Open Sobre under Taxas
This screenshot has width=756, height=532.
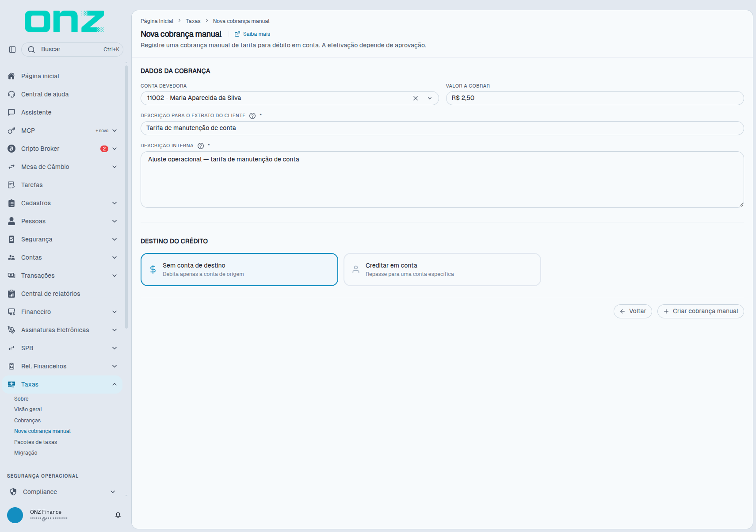point(21,399)
